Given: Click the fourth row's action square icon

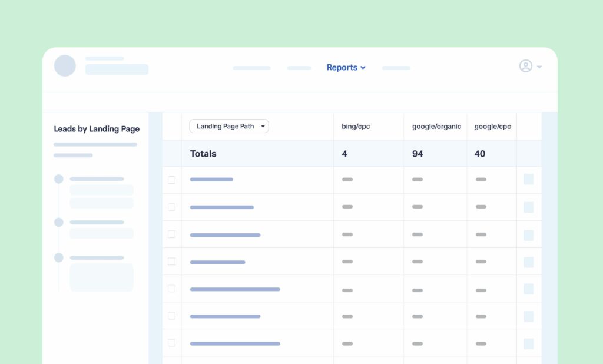Looking at the screenshot, I should pos(528,262).
